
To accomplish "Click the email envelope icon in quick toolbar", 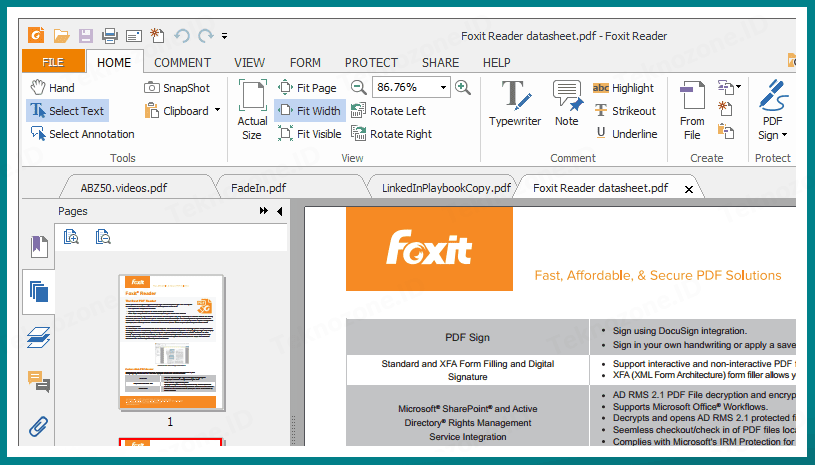I will (x=134, y=36).
